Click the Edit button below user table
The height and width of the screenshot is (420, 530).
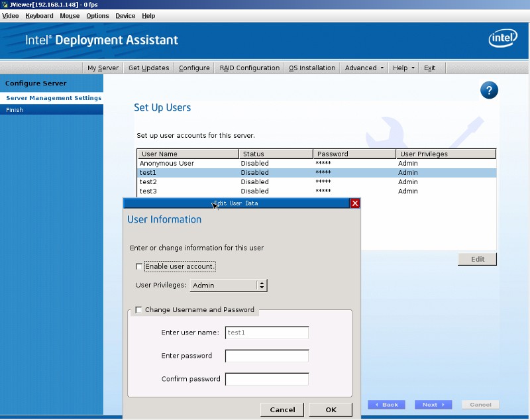(477, 259)
